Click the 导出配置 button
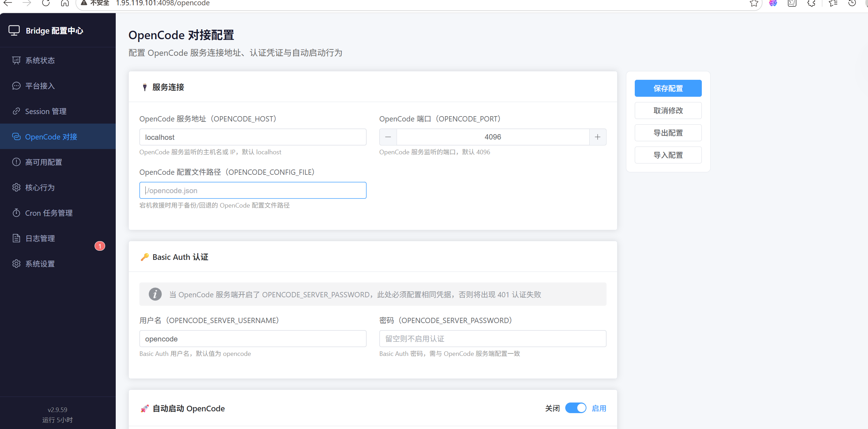868x429 pixels. (668, 133)
